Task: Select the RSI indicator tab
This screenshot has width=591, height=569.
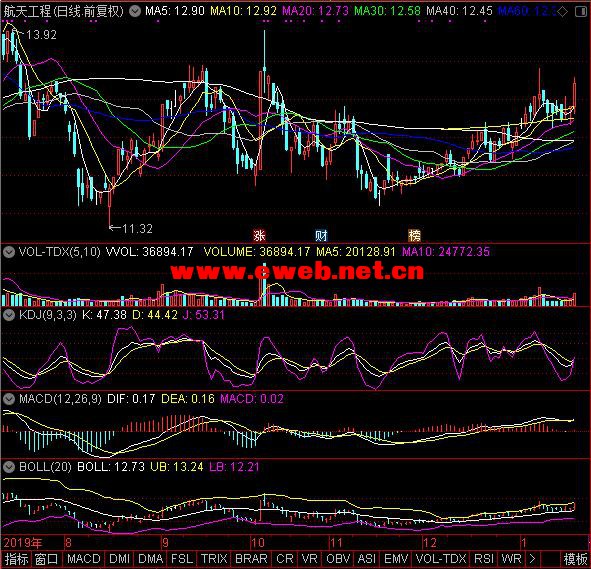Action: pos(484,558)
